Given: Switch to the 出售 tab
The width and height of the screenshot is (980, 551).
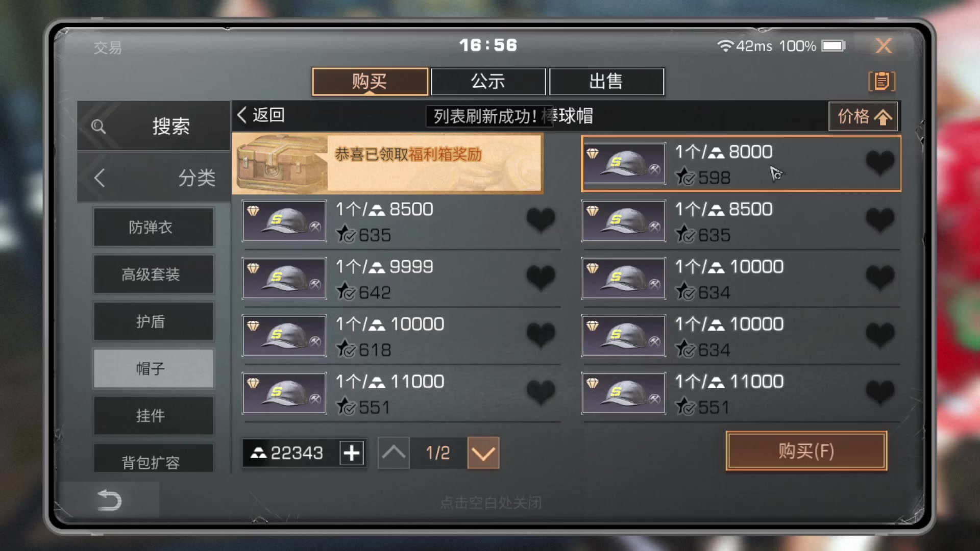Looking at the screenshot, I should (x=606, y=82).
